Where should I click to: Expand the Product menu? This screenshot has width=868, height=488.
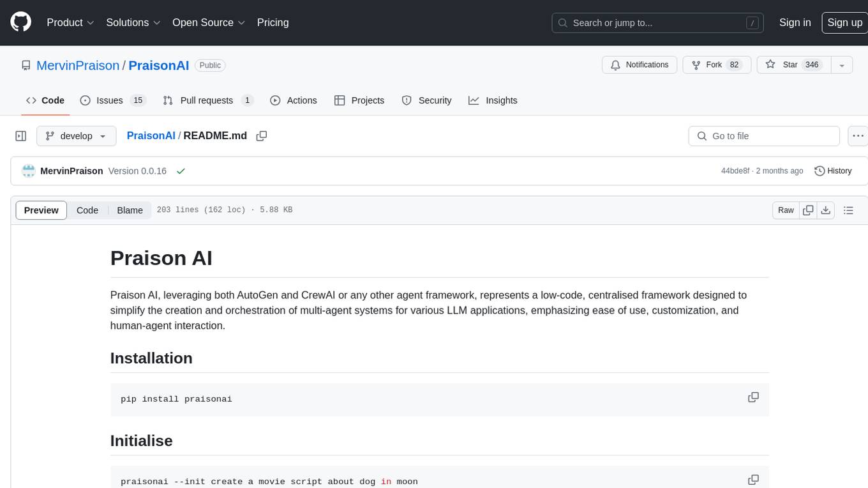click(70, 22)
